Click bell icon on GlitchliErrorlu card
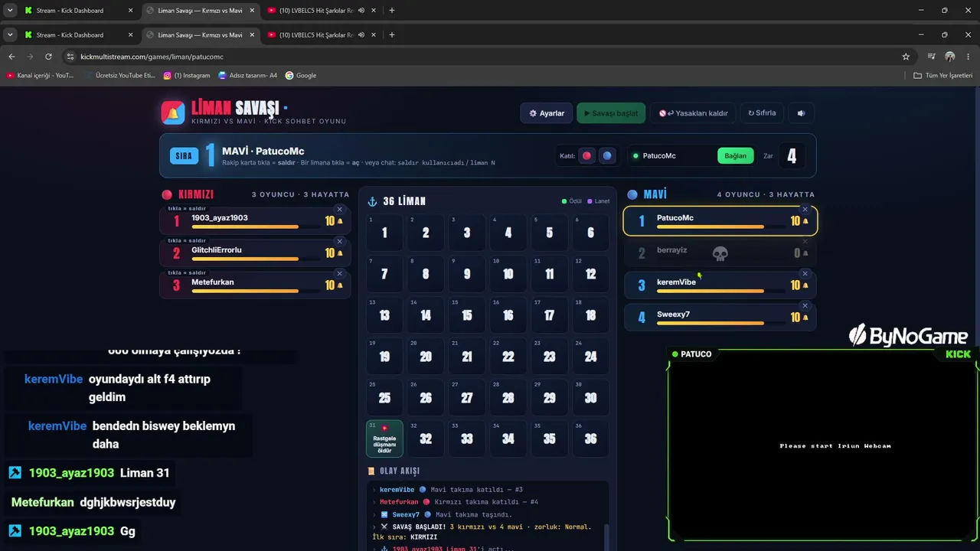 [340, 253]
